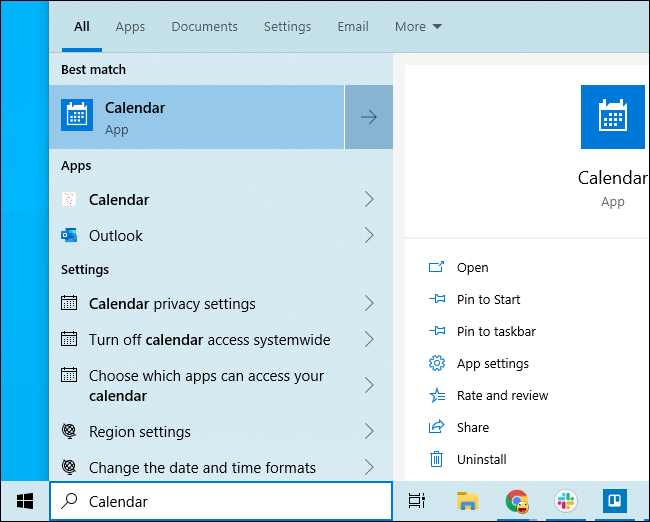Launch File Explorer from the taskbar
This screenshot has width=650, height=522.
coord(467,501)
